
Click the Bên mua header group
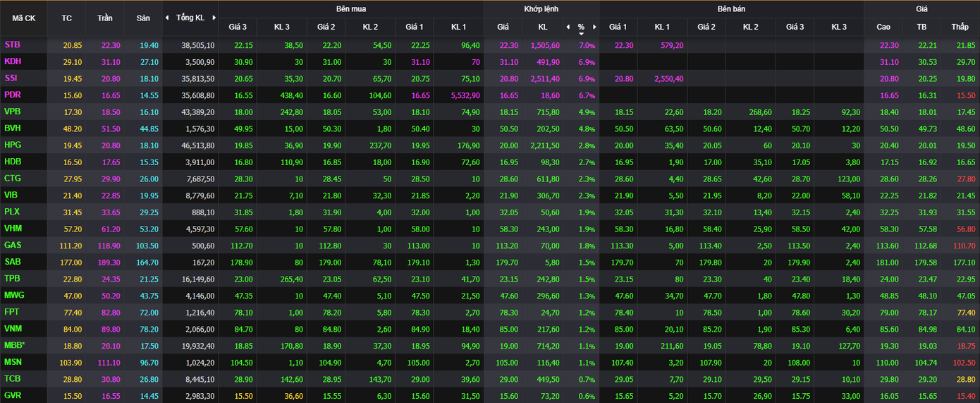pos(350,9)
